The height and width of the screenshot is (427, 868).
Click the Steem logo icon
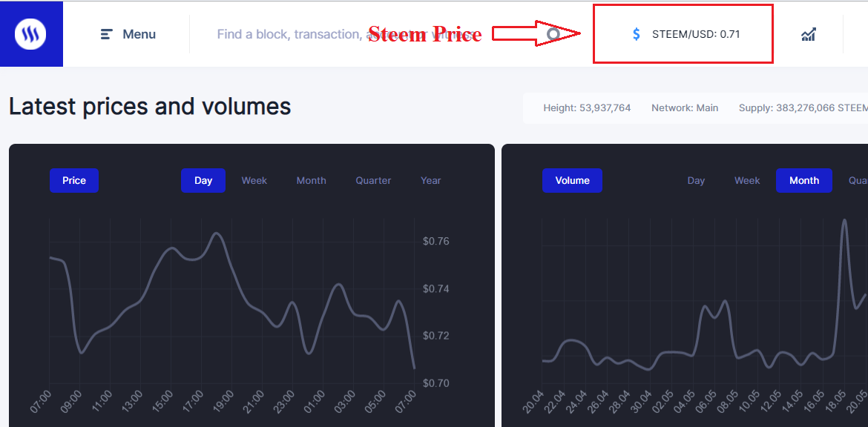point(30,34)
